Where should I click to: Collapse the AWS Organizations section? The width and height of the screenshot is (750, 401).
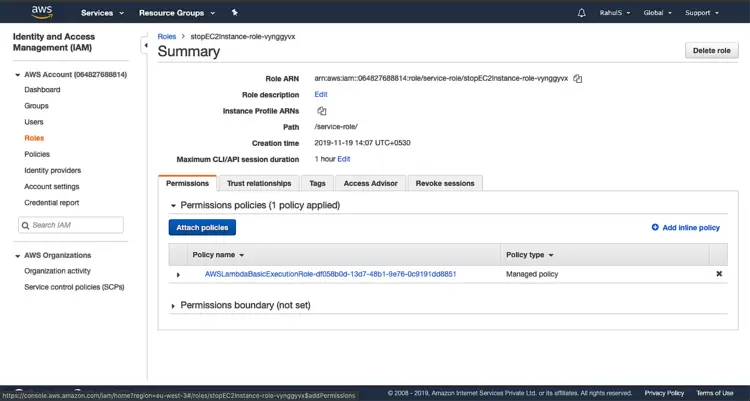coord(18,256)
